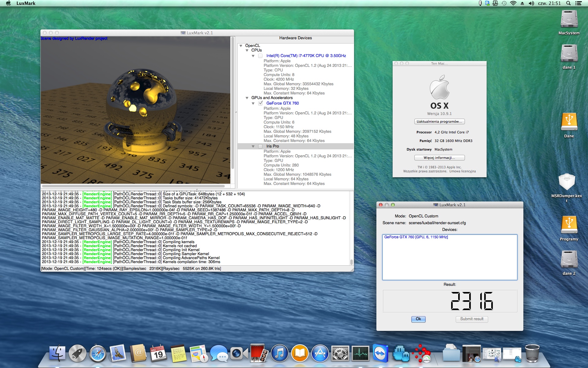This screenshot has width=588, height=368.
Task: Enable the Iris Pro device checkbox
Action: [260, 146]
